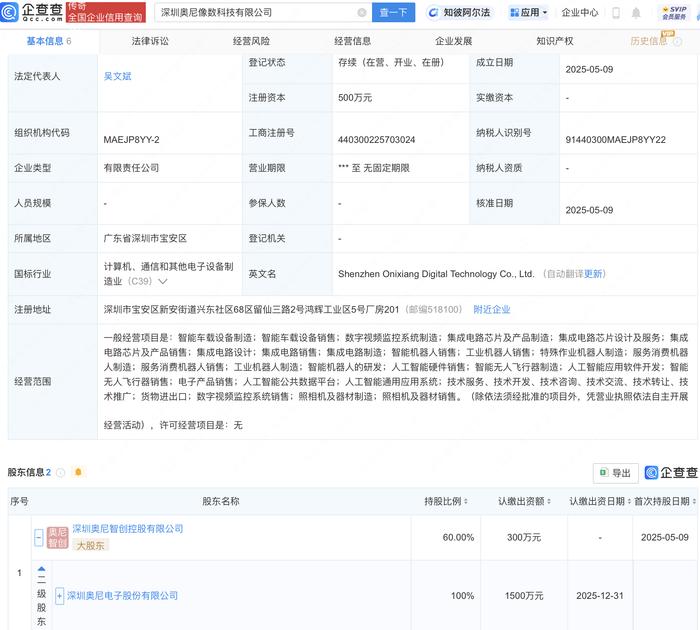Select the company type 有限责任公司

pyautogui.click(x=131, y=168)
